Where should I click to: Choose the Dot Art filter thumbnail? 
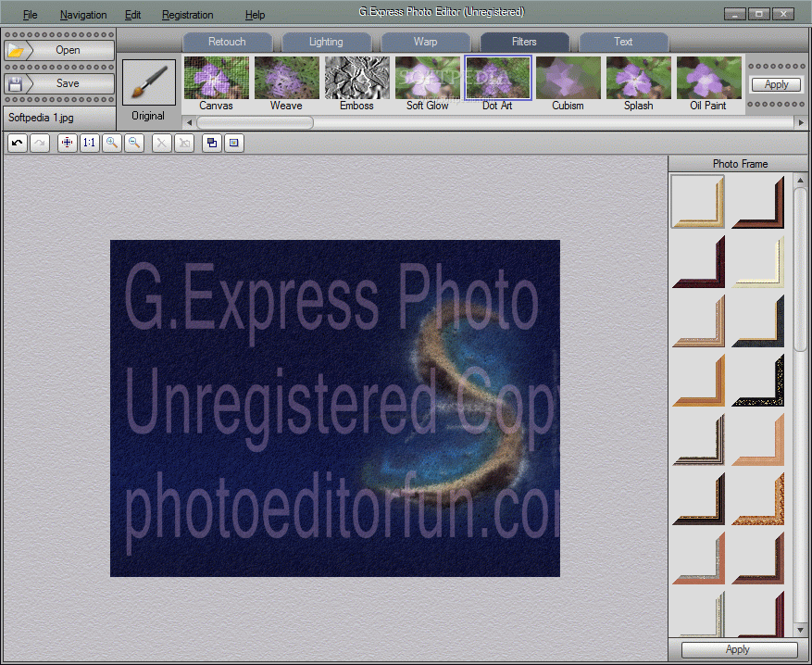pos(498,78)
